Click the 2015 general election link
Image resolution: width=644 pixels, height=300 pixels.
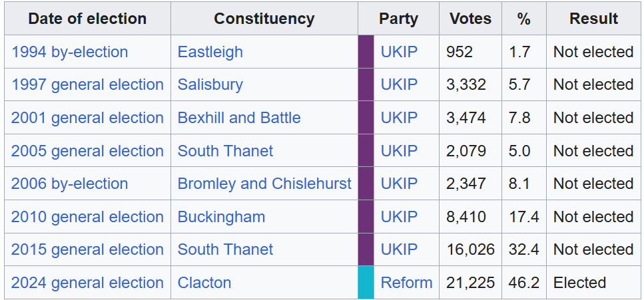pyautogui.click(x=87, y=249)
